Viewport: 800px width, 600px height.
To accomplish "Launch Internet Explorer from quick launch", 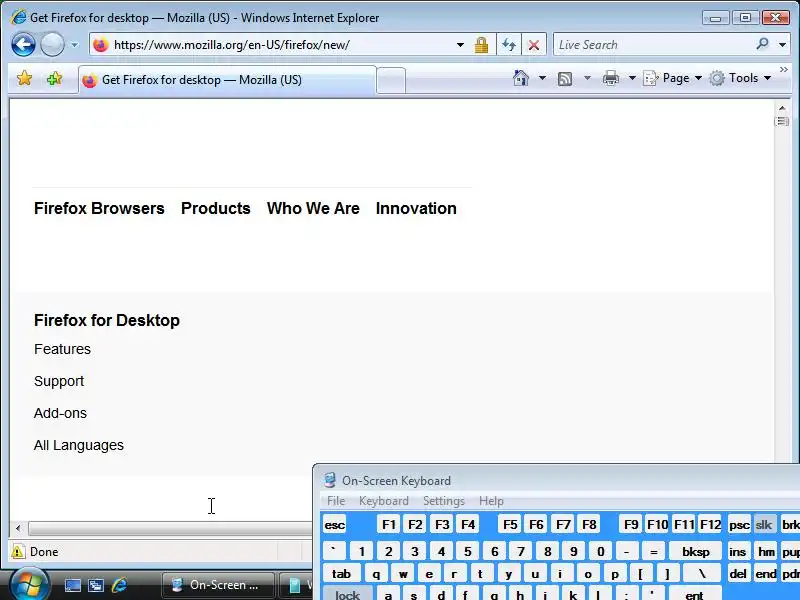I will coord(119,585).
